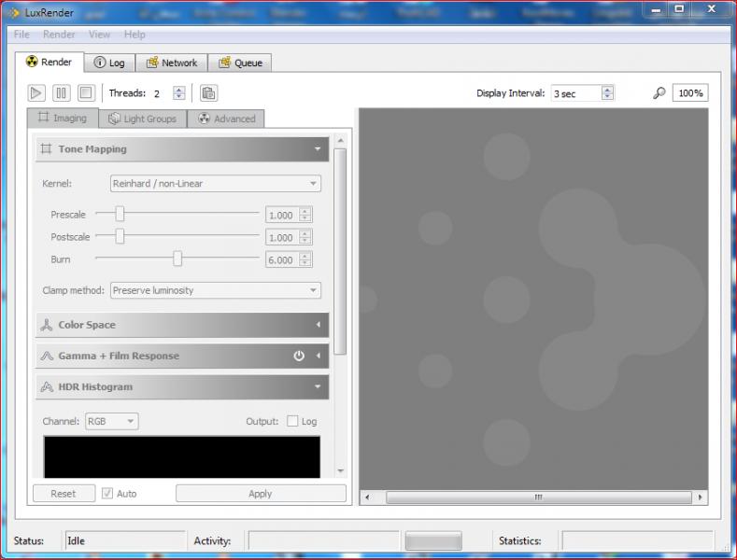
Task: Pause the render
Action: [x=61, y=93]
